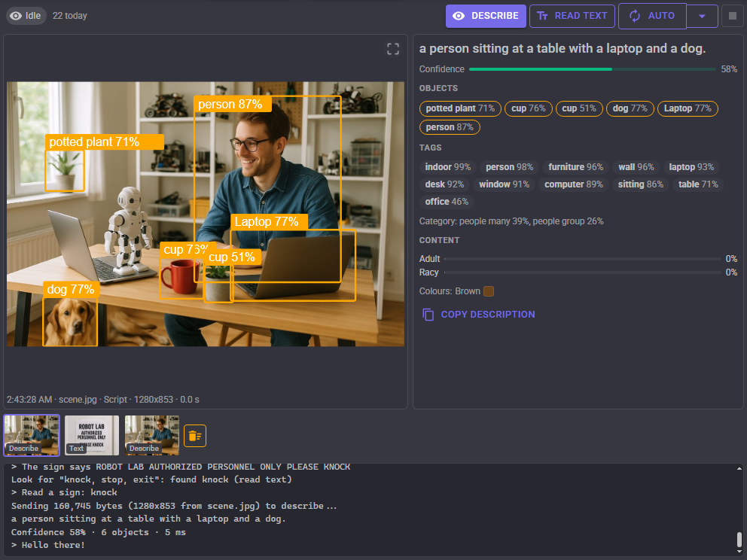Select the 'potted plant 71%' object chip
The width and height of the screenshot is (747, 560).
coord(460,108)
